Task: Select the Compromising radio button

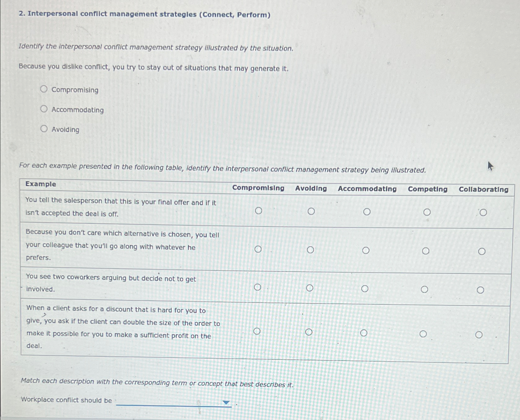Action: coord(44,89)
